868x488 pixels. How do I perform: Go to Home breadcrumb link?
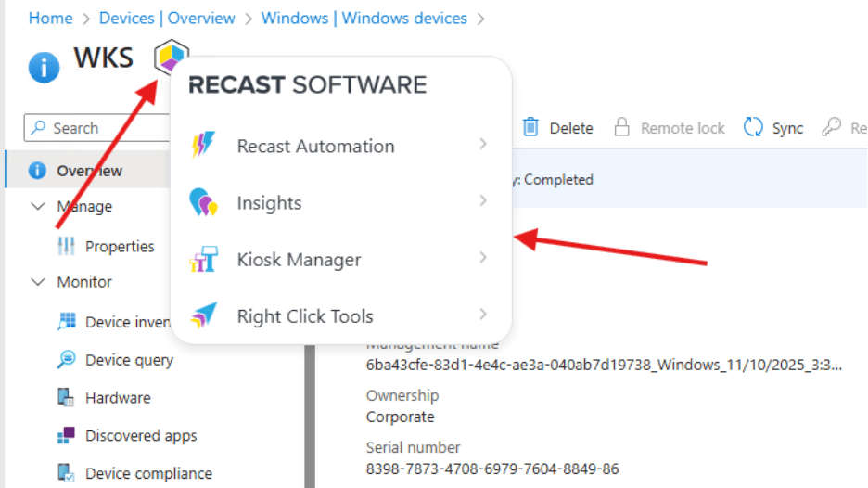(50, 19)
